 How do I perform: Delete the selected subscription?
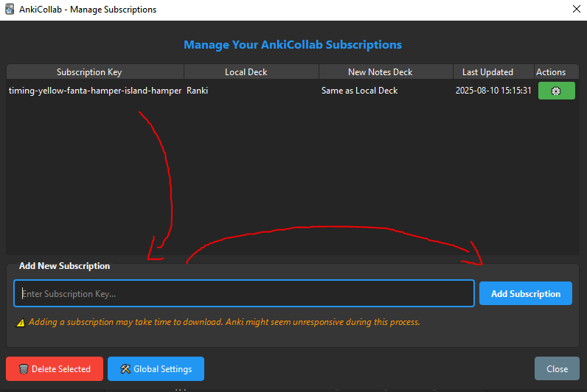coord(55,369)
